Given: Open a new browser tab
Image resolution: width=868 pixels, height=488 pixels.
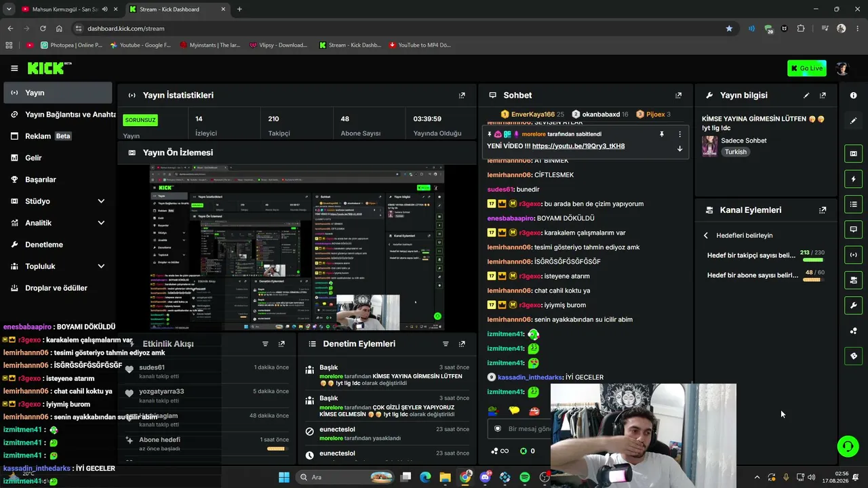Looking at the screenshot, I should coord(239,9).
